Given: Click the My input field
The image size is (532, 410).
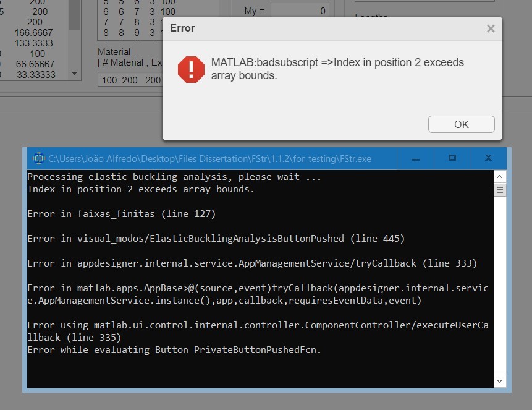Looking at the screenshot, I should (x=300, y=11).
